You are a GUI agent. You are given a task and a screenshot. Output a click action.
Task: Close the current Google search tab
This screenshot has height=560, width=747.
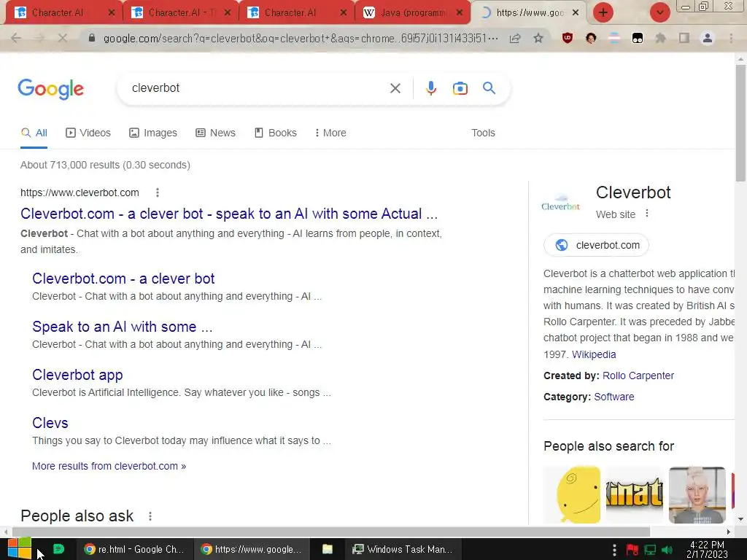[x=576, y=13]
